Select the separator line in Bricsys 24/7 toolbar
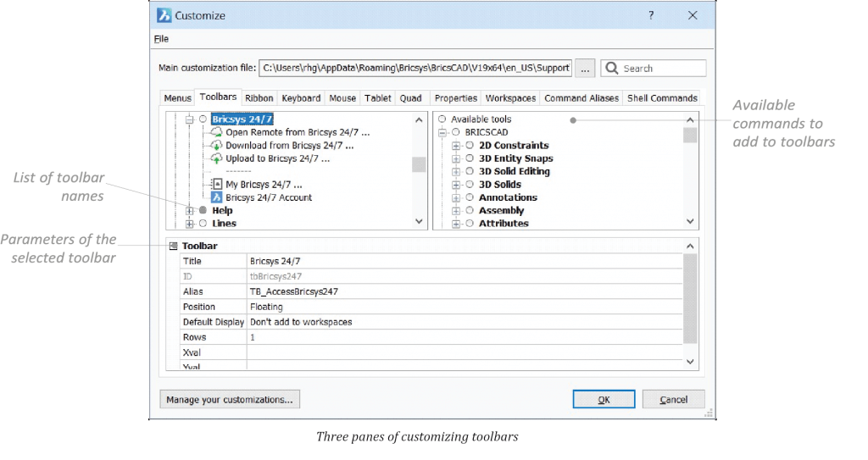 (x=238, y=171)
